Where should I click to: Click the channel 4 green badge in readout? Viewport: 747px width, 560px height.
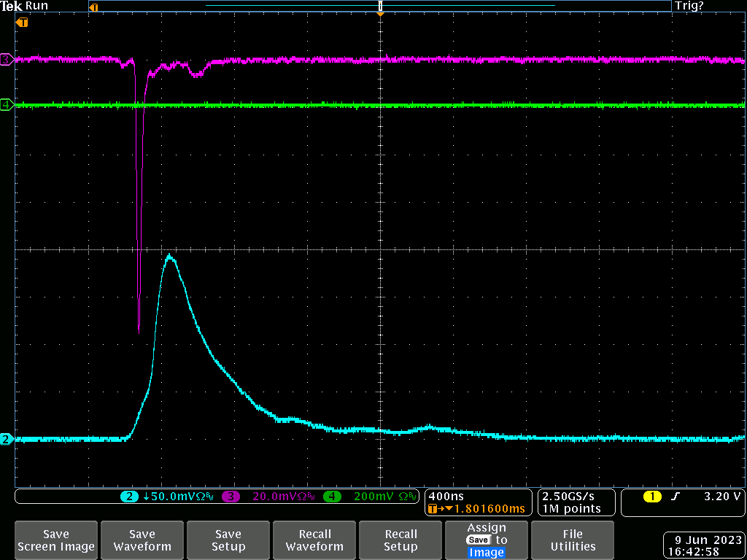332,497
